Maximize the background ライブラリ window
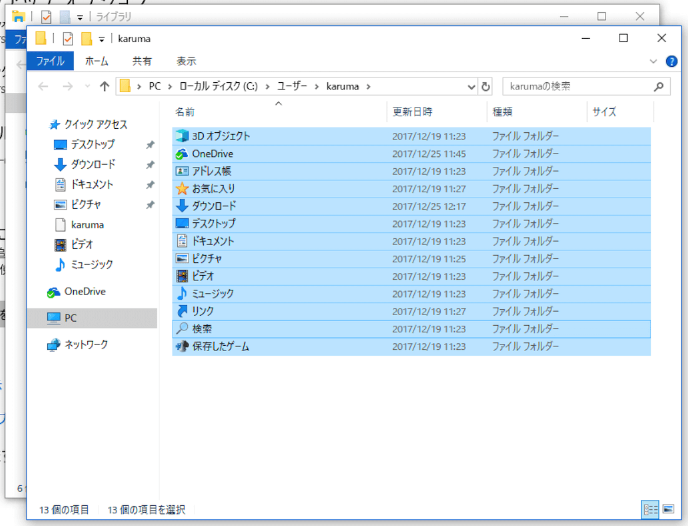Screen dimensions: 688x526 (602, 16)
